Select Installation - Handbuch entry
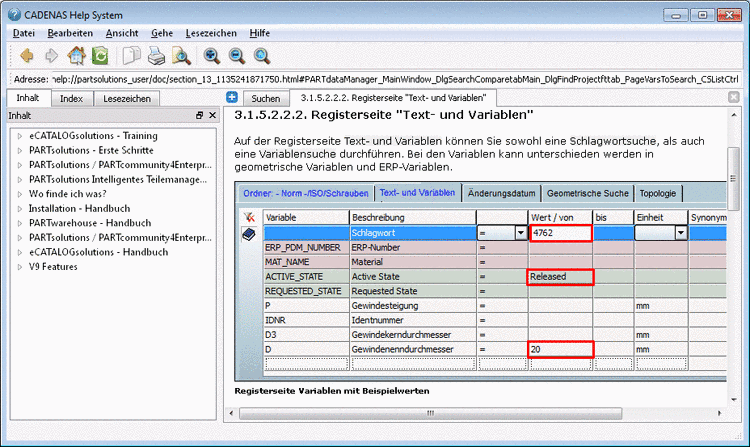 [x=79, y=208]
